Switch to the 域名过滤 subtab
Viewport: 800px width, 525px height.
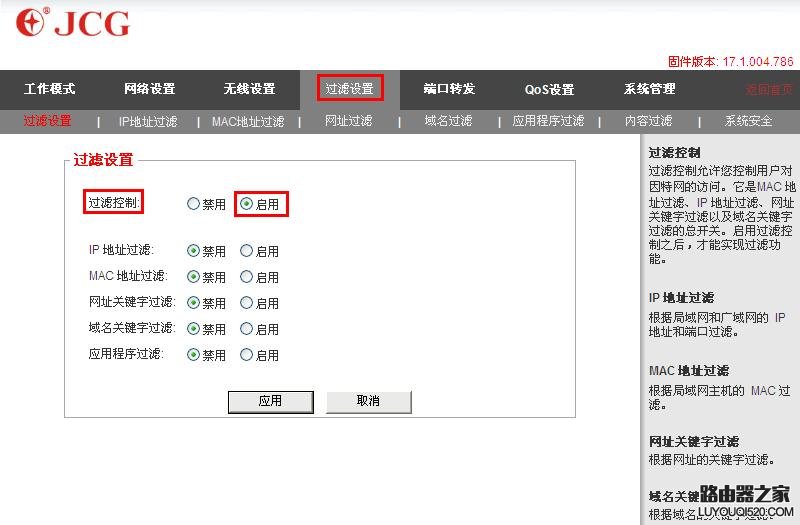[448, 121]
